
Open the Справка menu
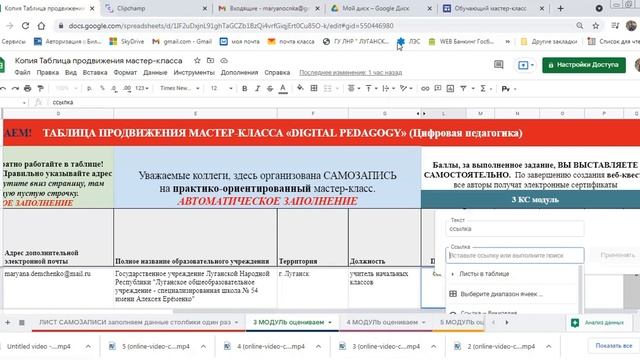pyautogui.click(x=277, y=73)
